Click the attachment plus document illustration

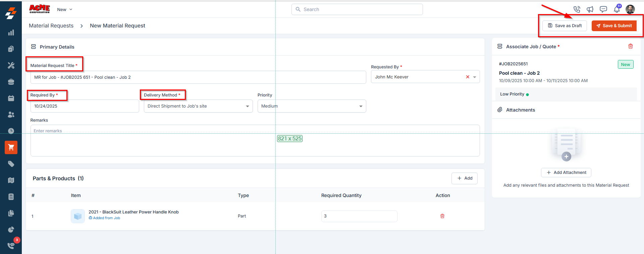(x=566, y=145)
